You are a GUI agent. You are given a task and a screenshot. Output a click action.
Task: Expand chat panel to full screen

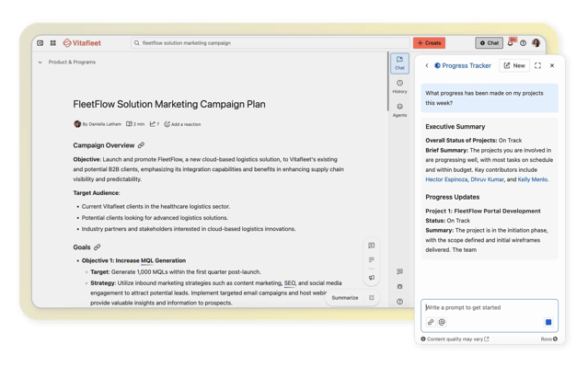pos(537,65)
